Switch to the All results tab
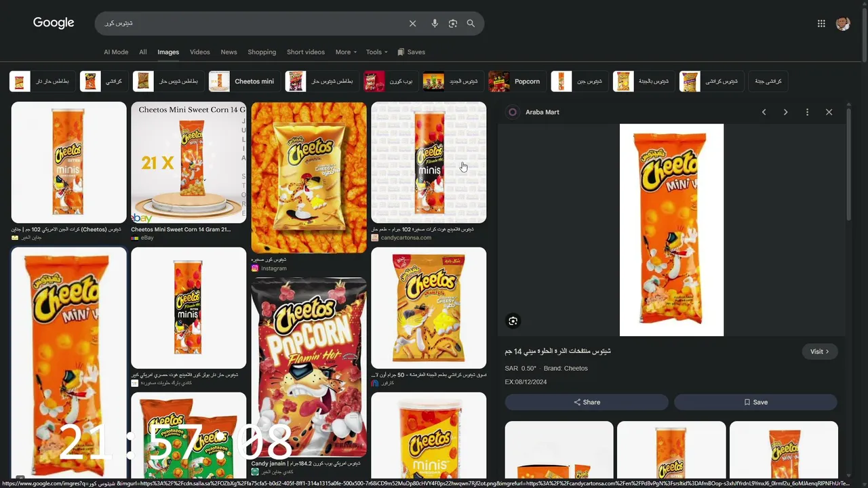Viewport: 868px width, 488px height. (143, 52)
